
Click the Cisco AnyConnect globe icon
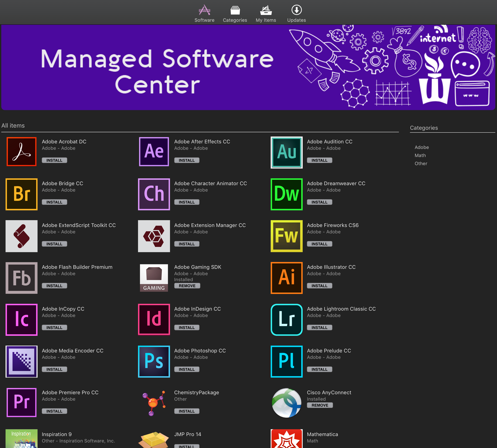point(286,403)
